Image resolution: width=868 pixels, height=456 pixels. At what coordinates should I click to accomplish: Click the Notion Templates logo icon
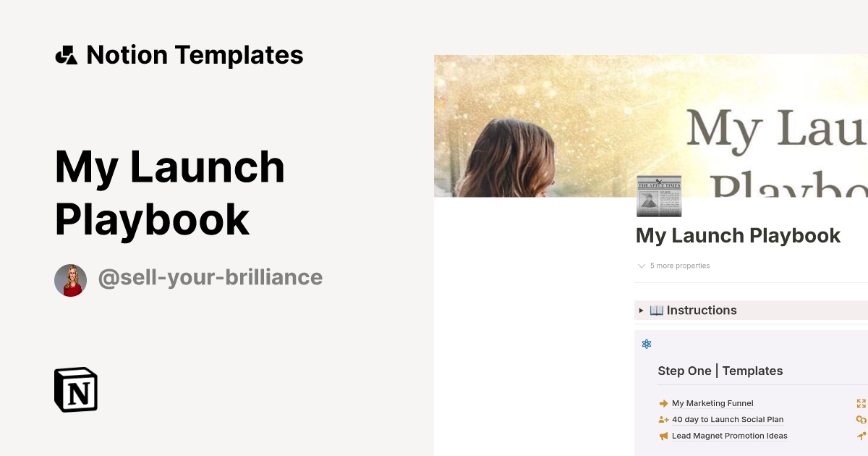[x=66, y=54]
